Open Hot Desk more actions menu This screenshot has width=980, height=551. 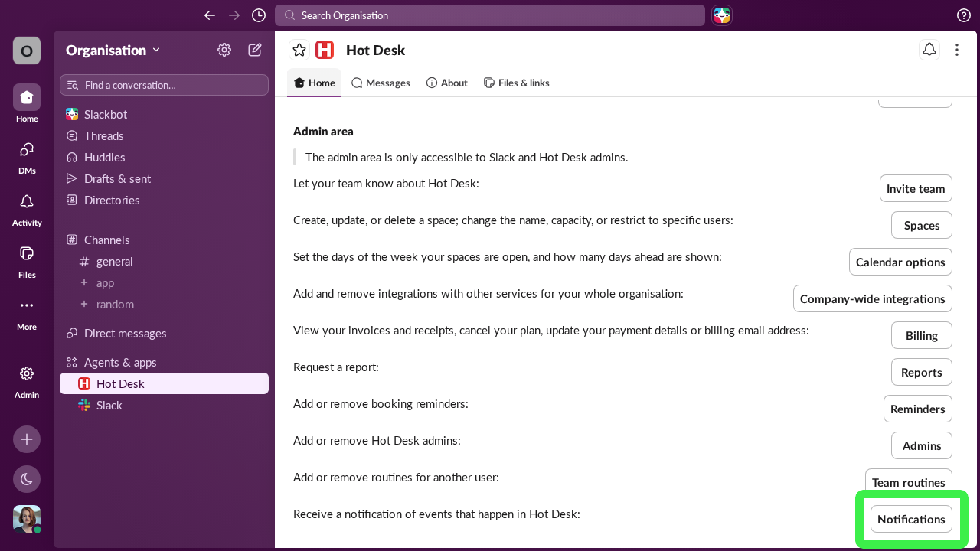957,50
